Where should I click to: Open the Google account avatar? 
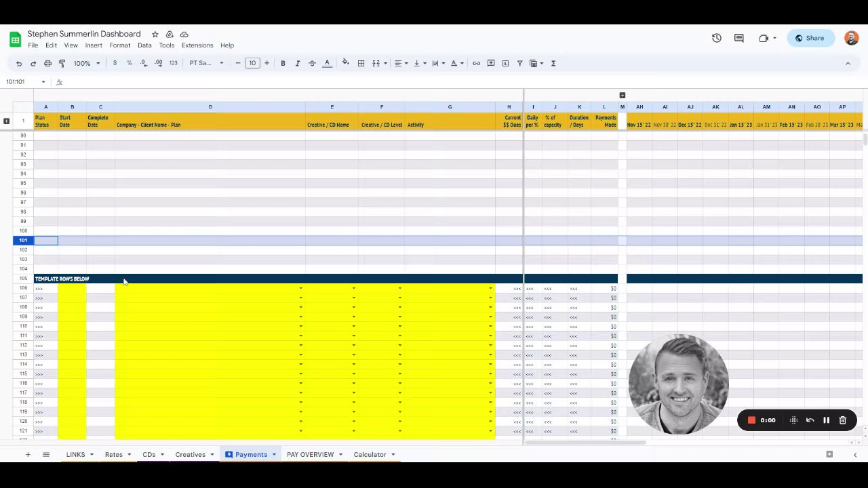point(852,38)
